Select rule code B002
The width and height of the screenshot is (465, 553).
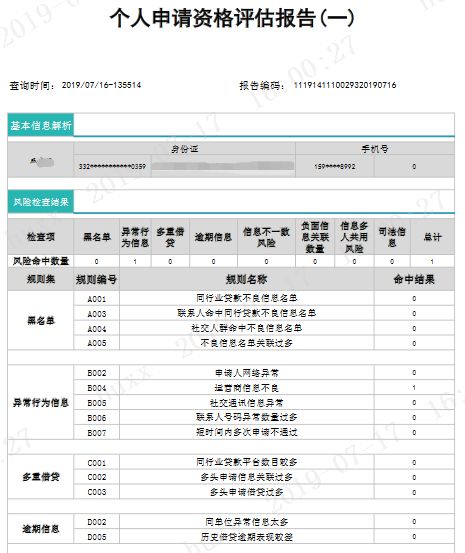pyautogui.click(x=97, y=373)
